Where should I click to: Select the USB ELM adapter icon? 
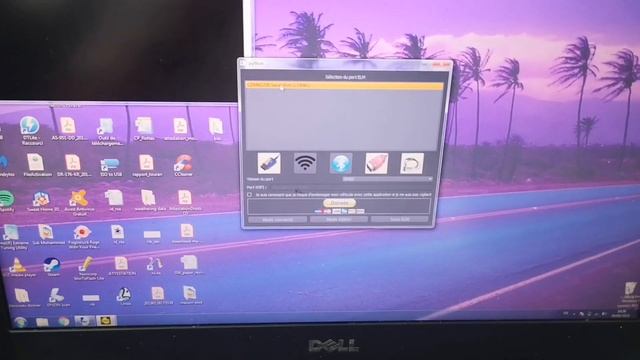tap(269, 163)
